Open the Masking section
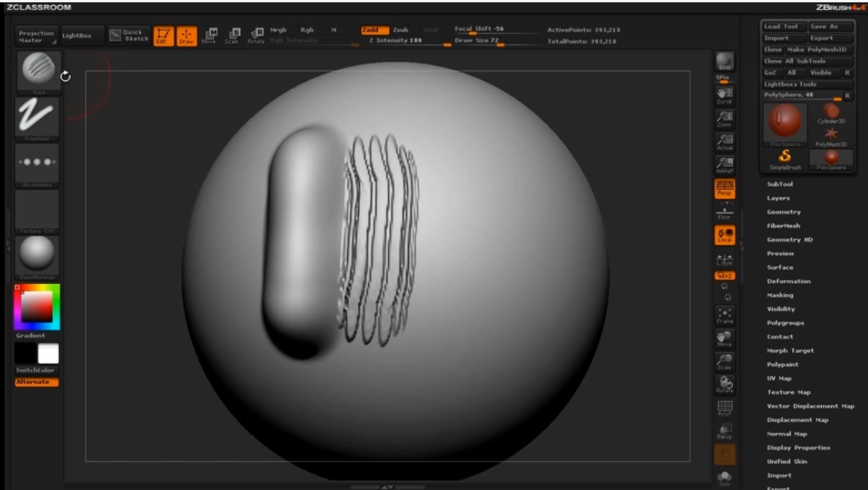 coord(780,296)
